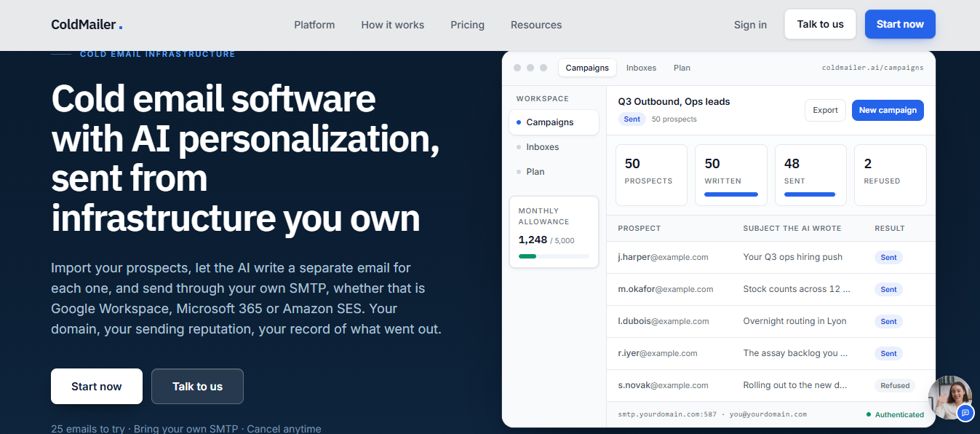Click the blue Start now button in the header
The height and width of the screenshot is (434, 980).
point(900,24)
